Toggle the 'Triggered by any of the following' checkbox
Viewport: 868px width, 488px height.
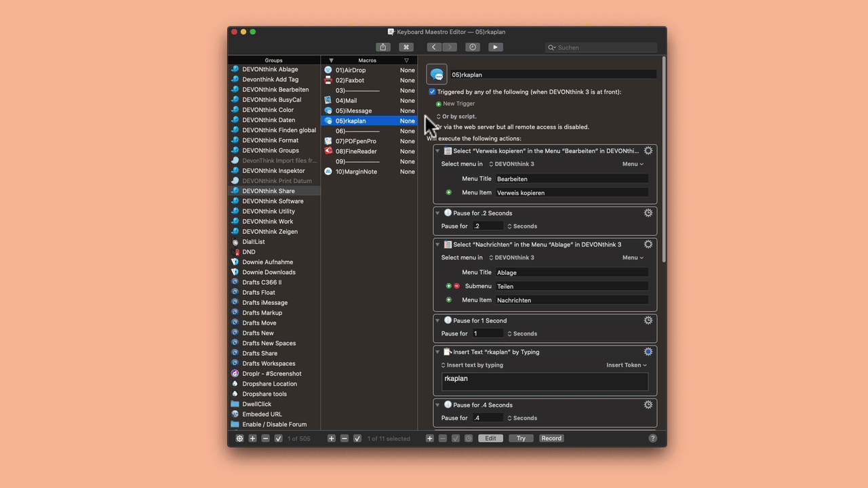pos(432,91)
